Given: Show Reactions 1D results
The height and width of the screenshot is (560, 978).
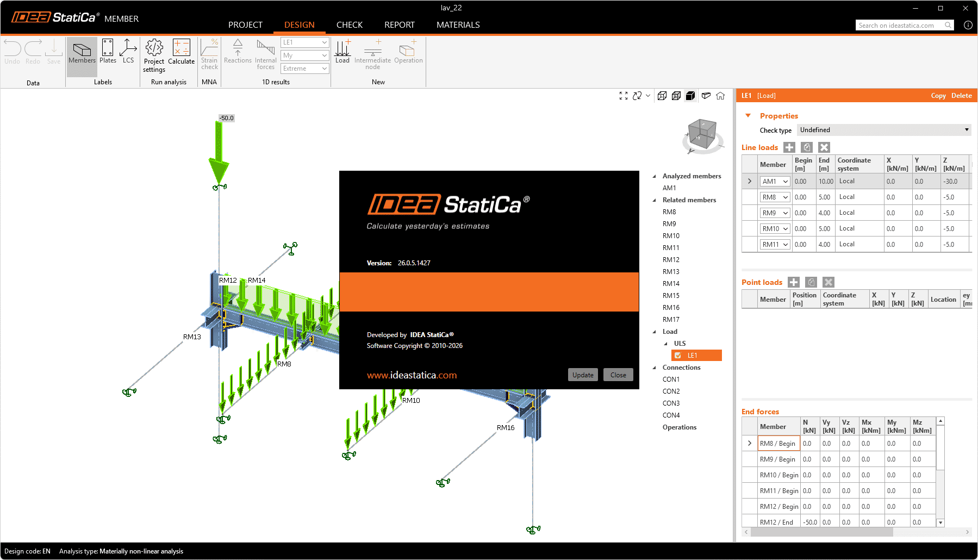Looking at the screenshot, I should (238, 52).
